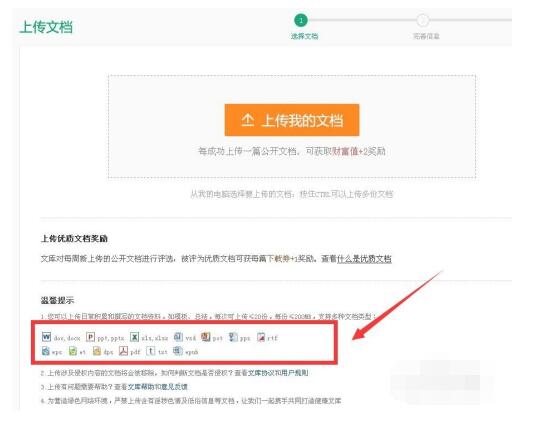Click the txt text file icon
Image resolution: width=548 pixels, height=432 pixels.
point(151,351)
